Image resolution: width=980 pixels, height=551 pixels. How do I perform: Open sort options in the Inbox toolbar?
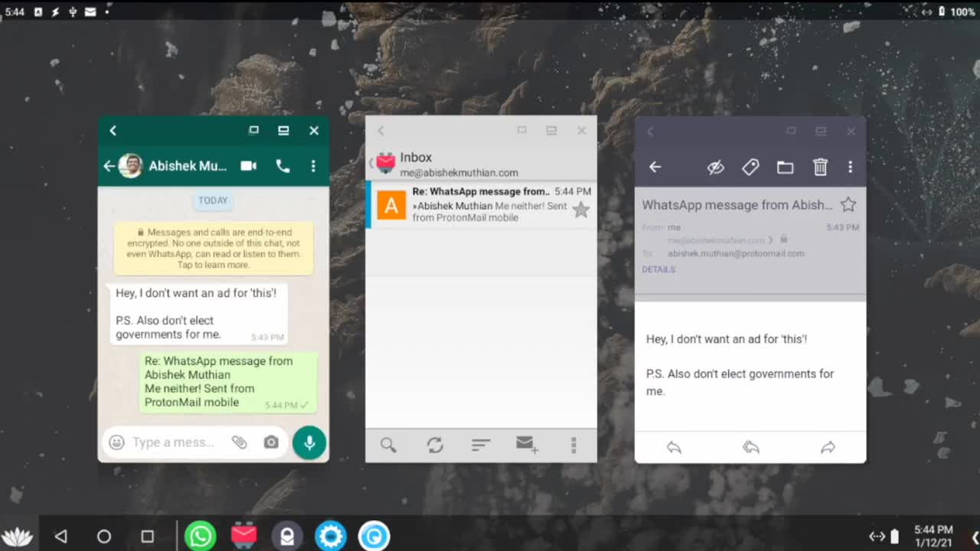coord(481,445)
